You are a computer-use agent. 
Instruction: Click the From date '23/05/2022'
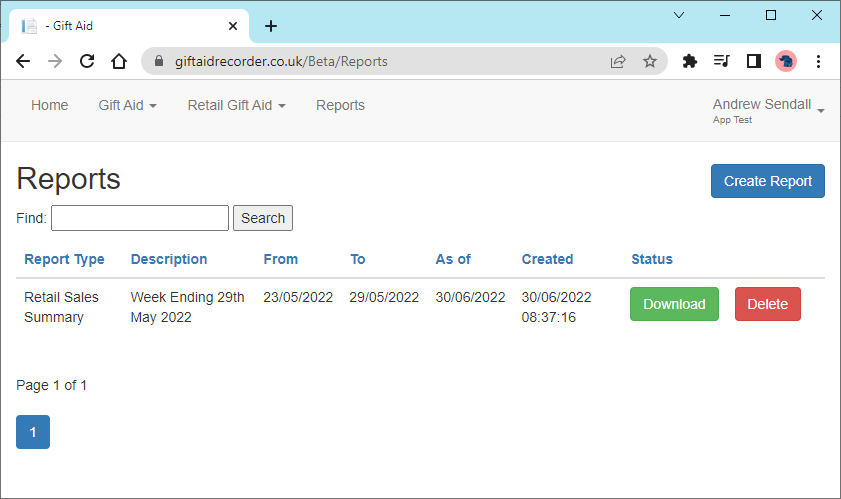[x=298, y=297]
